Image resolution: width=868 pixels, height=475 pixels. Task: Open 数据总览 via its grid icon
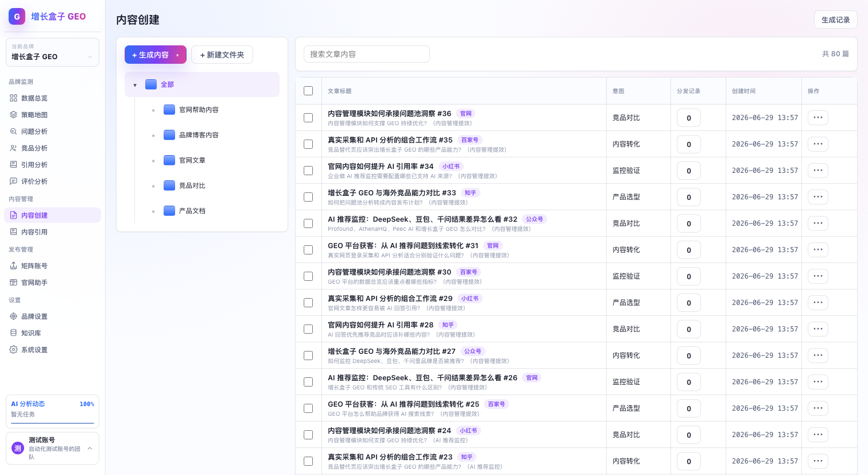coord(13,98)
